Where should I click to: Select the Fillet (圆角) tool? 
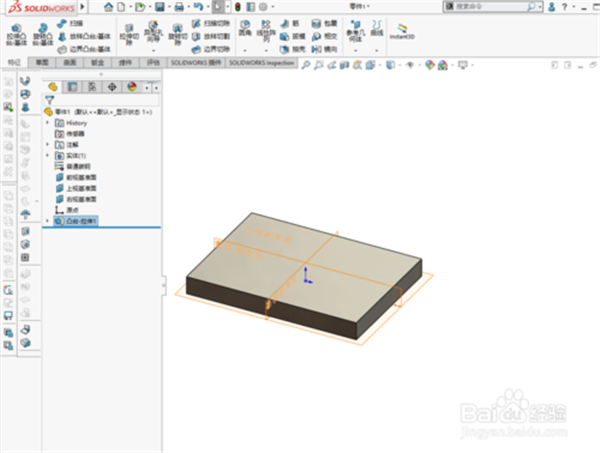[x=245, y=31]
